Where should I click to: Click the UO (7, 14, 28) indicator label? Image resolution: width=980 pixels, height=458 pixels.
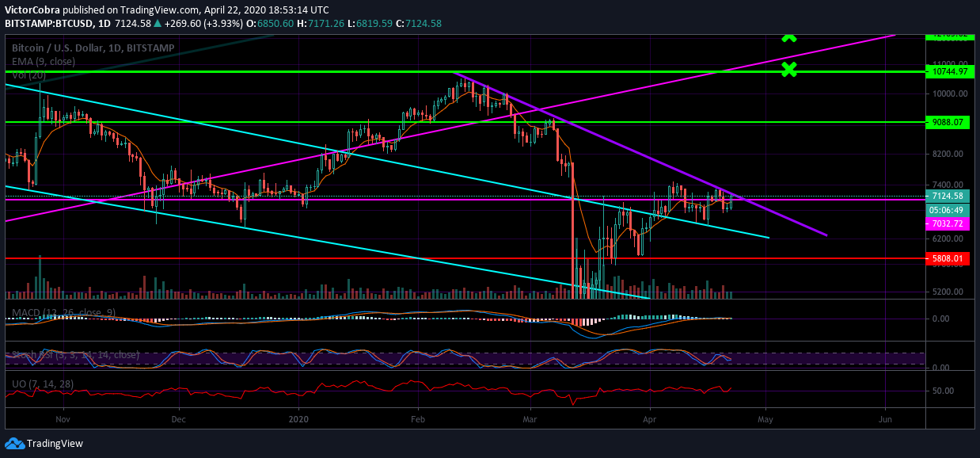coord(41,383)
